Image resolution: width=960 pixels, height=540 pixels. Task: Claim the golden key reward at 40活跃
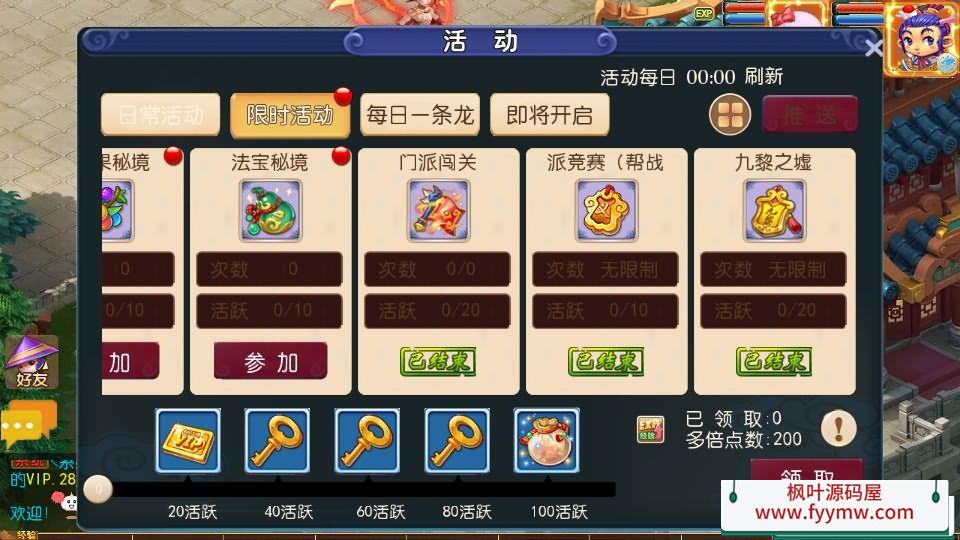[x=277, y=441]
